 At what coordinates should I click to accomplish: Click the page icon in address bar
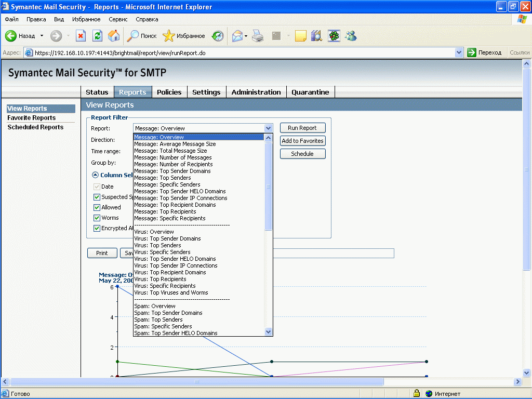pos(29,52)
